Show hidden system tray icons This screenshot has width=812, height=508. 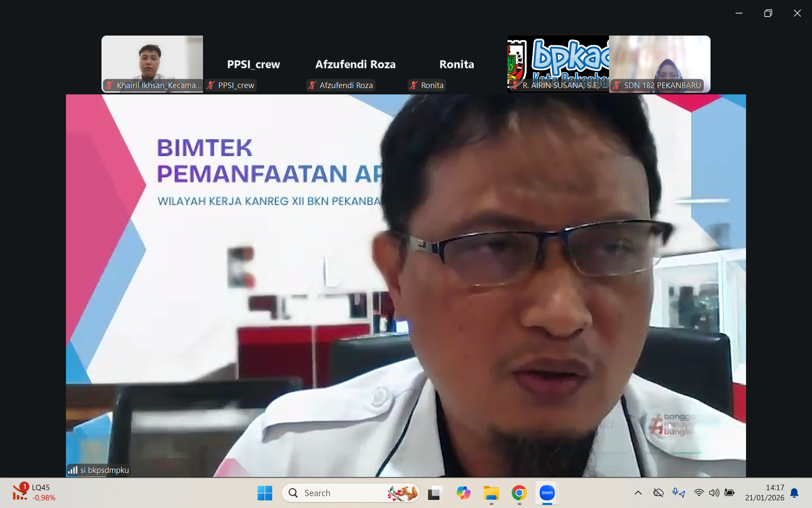(638, 493)
